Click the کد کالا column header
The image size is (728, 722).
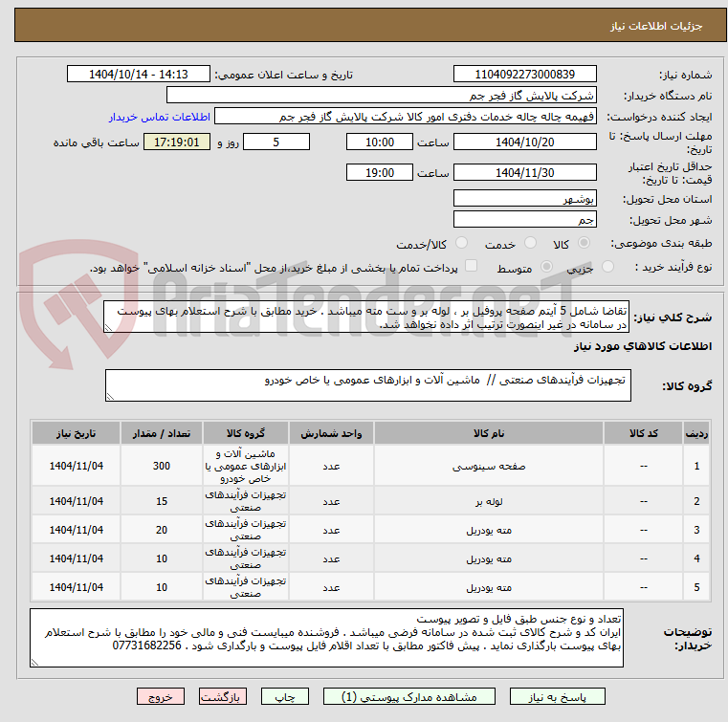[643, 433]
